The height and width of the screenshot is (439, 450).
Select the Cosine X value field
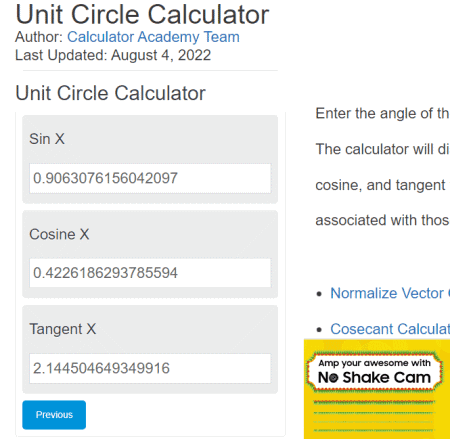pos(150,273)
